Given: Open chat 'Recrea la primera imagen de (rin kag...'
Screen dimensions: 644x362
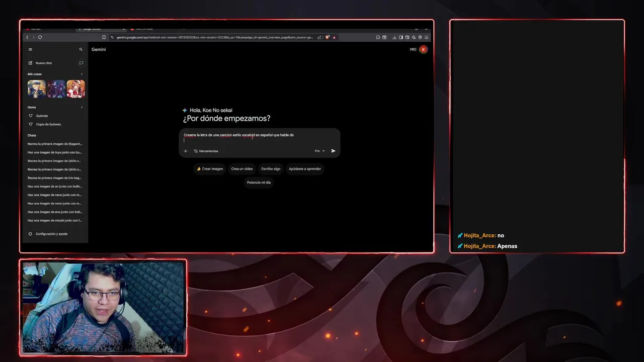Looking at the screenshot, I should tap(55, 178).
